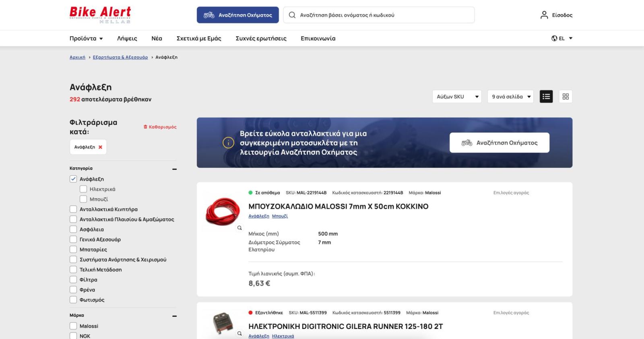The width and height of the screenshot is (644, 339).
Task: Open the Συχνές ερωτήσεις page
Action: [x=261, y=38]
